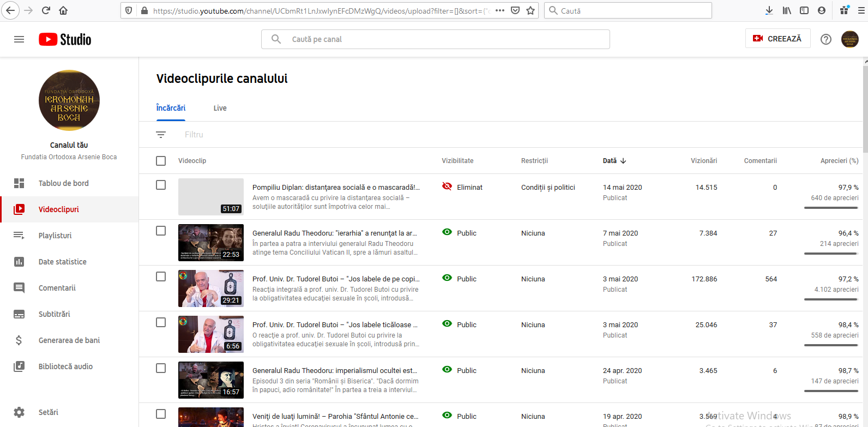
Task: Click the browser Caută search box
Action: coord(628,10)
